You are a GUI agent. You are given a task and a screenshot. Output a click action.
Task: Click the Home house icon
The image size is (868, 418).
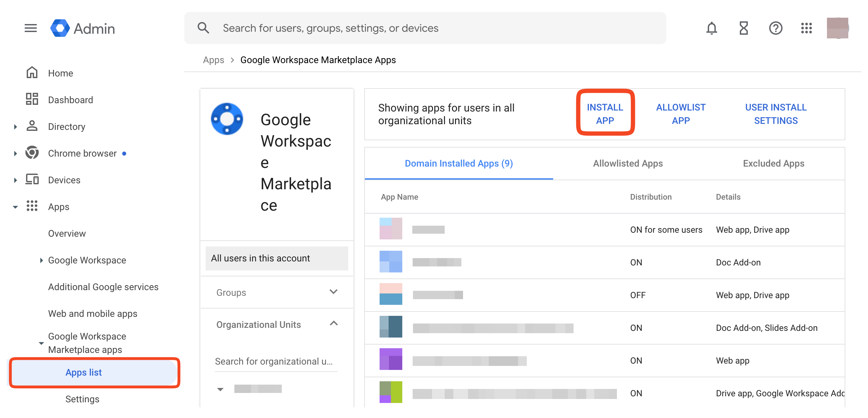tap(32, 72)
